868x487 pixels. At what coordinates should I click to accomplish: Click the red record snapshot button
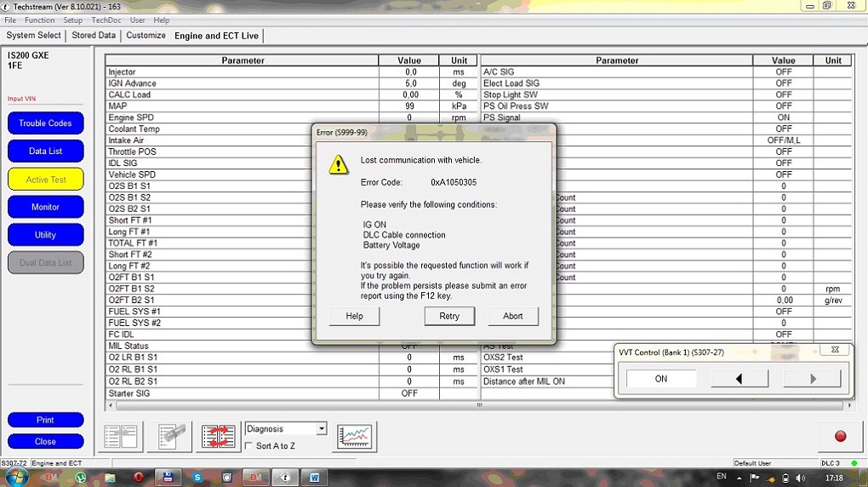[840, 436]
